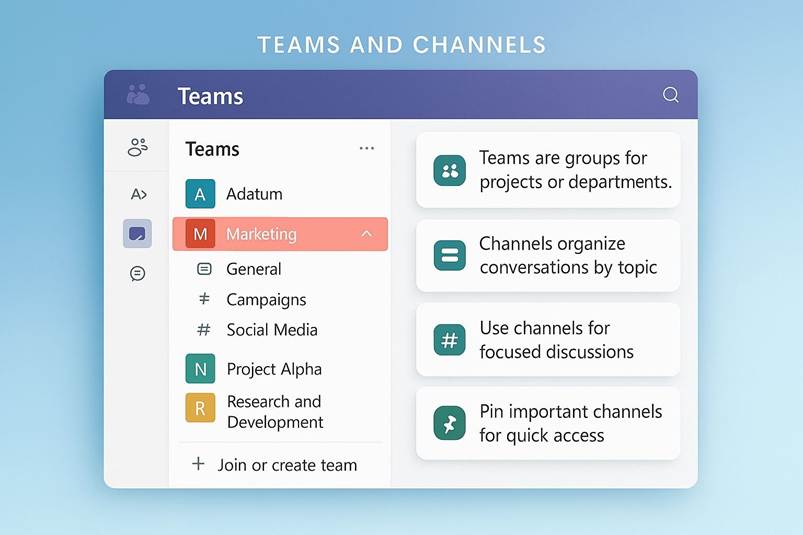Open the people icon in left rail
The height and width of the screenshot is (535, 803).
(138, 148)
